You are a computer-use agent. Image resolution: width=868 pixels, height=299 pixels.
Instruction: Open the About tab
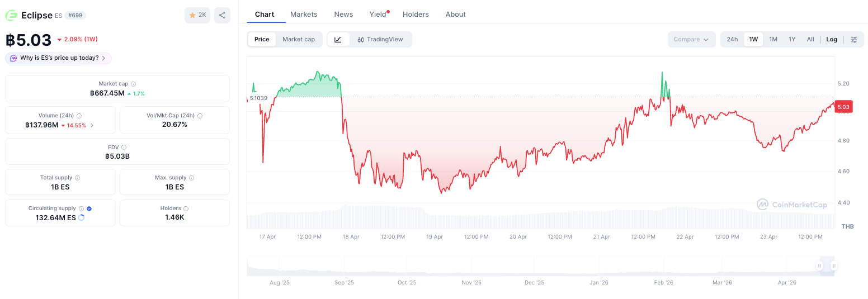coord(455,14)
